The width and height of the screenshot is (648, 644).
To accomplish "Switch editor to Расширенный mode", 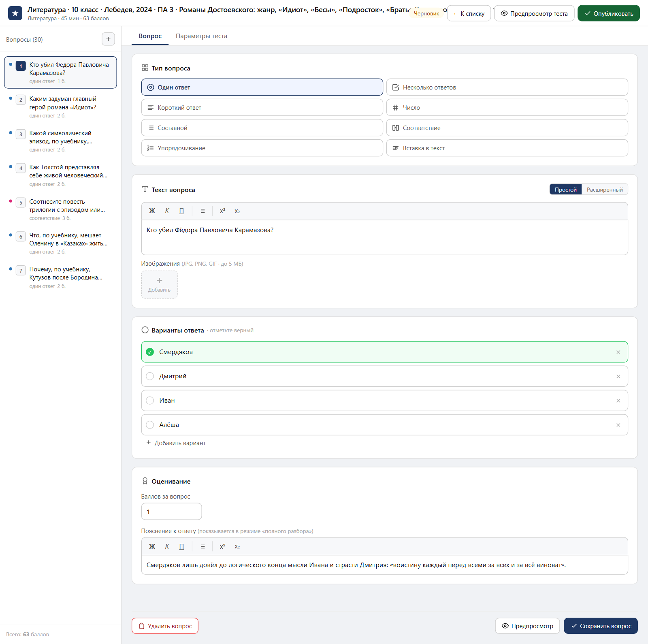I will click(605, 190).
